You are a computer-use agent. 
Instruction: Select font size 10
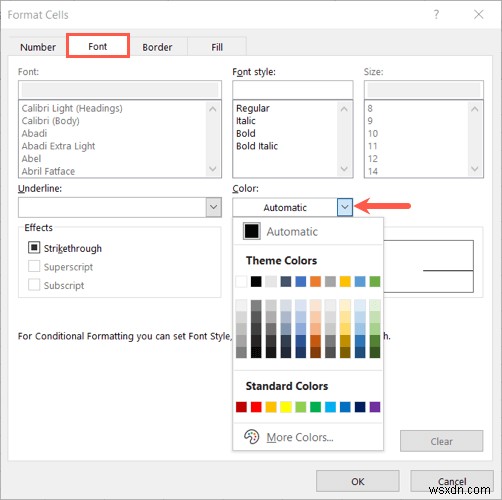373,133
